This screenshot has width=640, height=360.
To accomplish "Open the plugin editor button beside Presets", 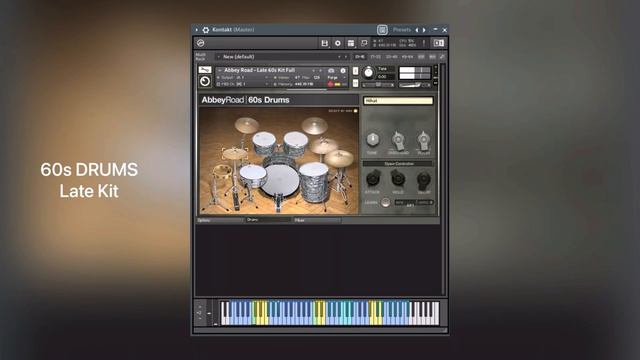I will coord(382,29).
